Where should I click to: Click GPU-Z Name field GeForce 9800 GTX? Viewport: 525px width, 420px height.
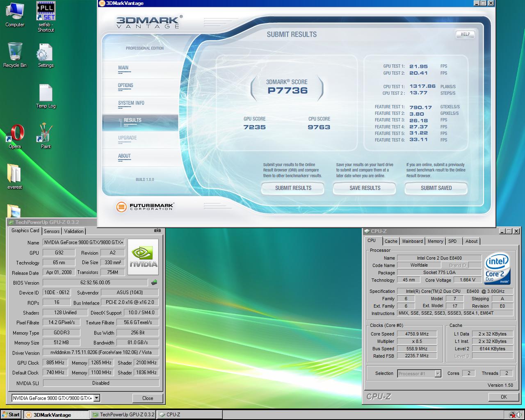tap(84, 242)
